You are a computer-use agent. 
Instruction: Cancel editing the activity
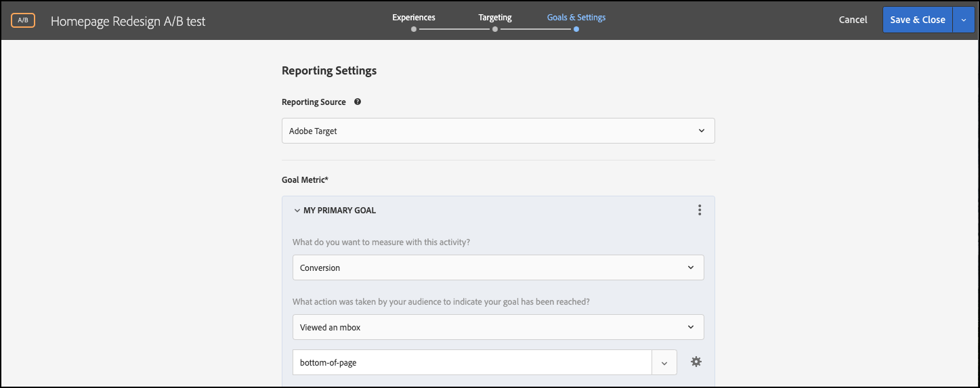point(853,20)
